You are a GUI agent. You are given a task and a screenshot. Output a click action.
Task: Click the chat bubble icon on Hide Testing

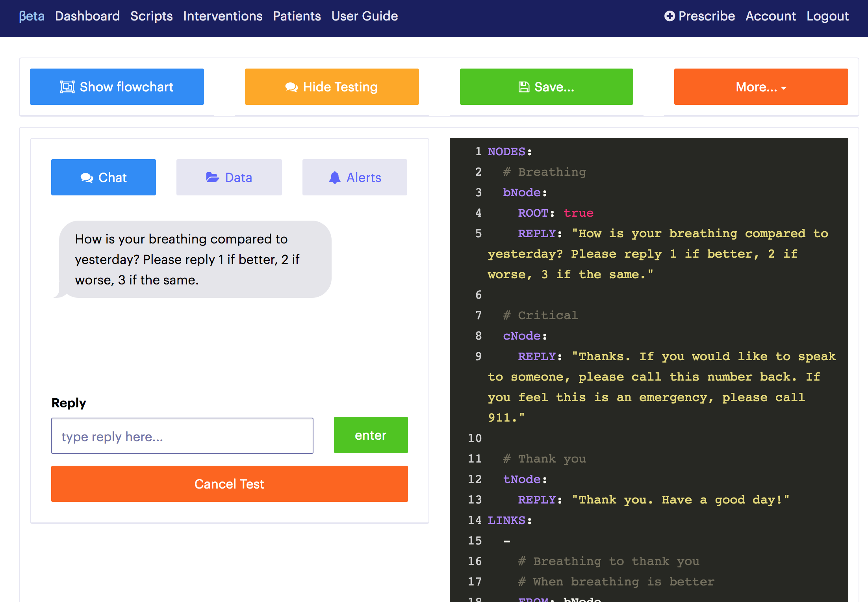point(291,86)
